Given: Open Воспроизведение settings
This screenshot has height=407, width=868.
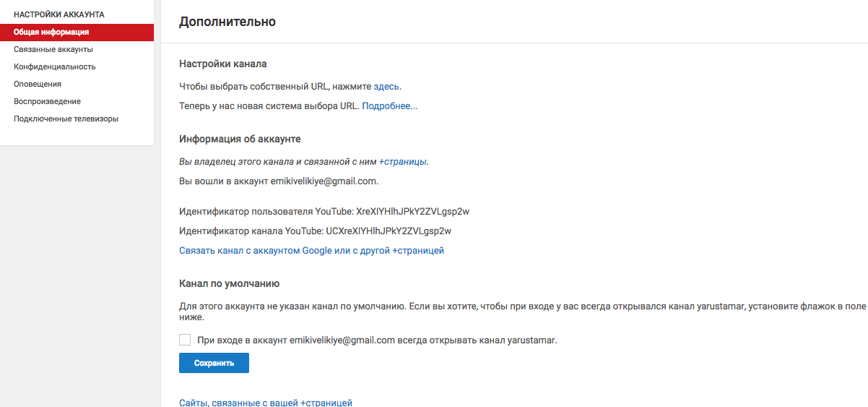Looking at the screenshot, I should [x=47, y=101].
